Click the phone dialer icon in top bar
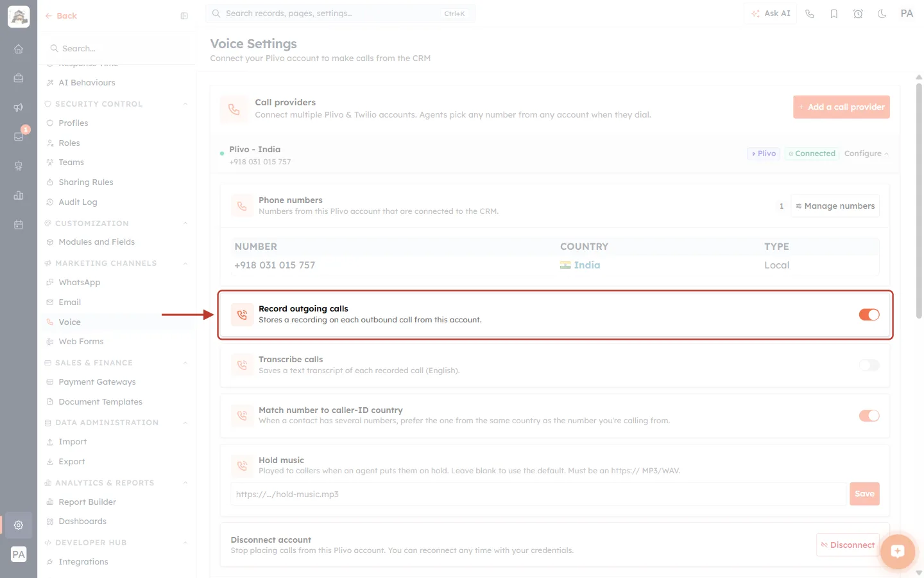The image size is (924, 578). (810, 13)
